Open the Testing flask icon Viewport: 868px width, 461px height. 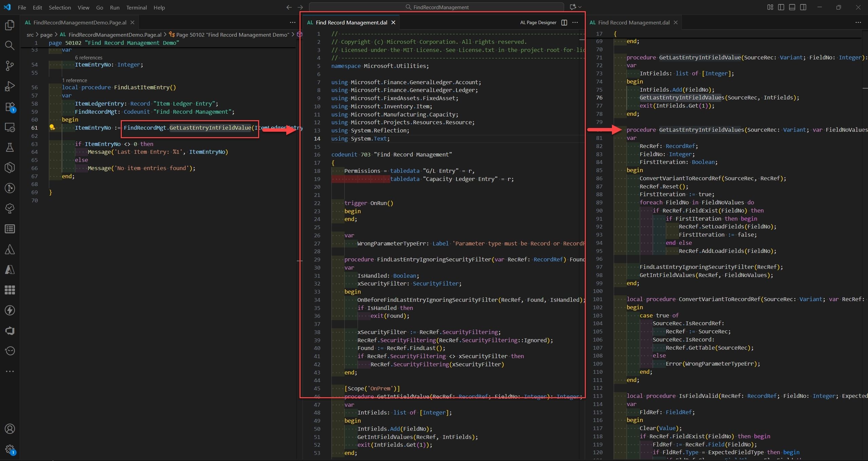10,147
